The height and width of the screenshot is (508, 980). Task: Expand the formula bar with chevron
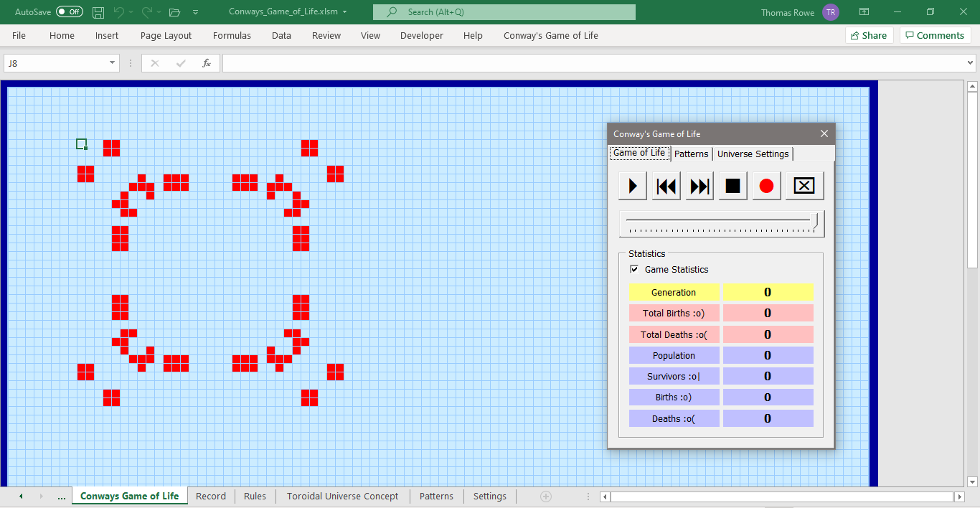click(x=971, y=63)
